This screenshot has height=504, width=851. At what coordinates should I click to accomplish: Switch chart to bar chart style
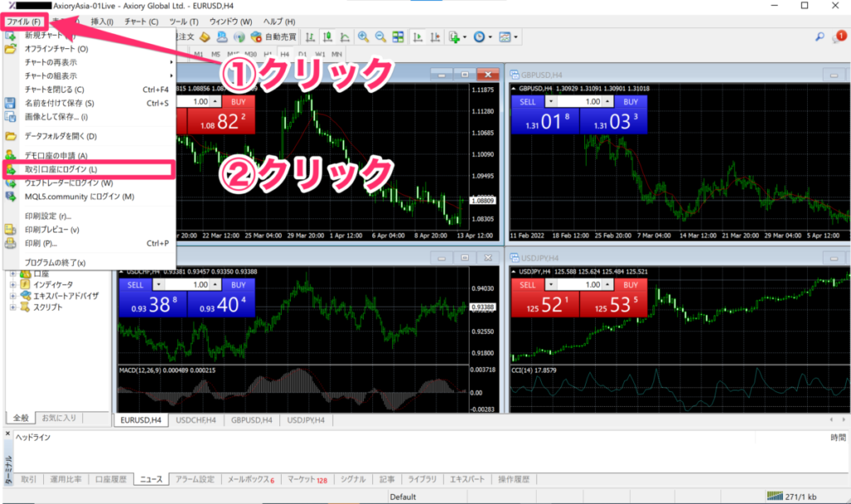(x=310, y=37)
